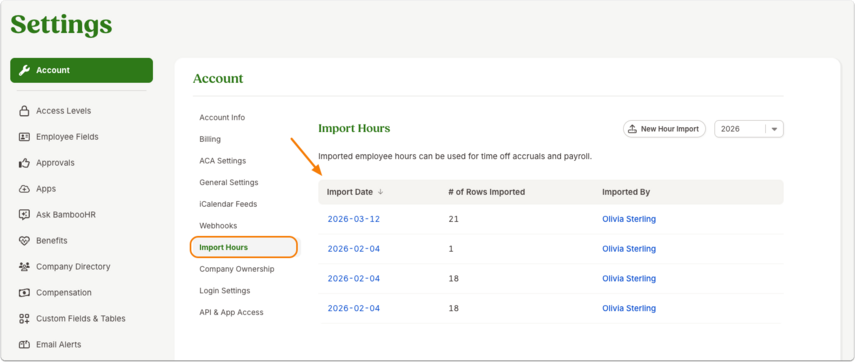Screen dimensions: 855x362
Task: Click the imported employee hours description text
Action: pos(455,156)
